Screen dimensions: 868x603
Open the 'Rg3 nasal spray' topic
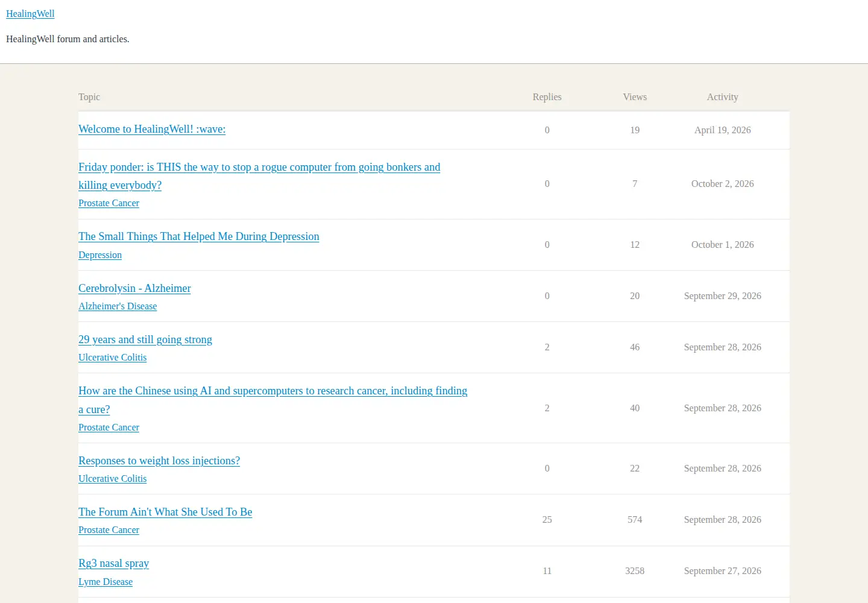point(114,563)
